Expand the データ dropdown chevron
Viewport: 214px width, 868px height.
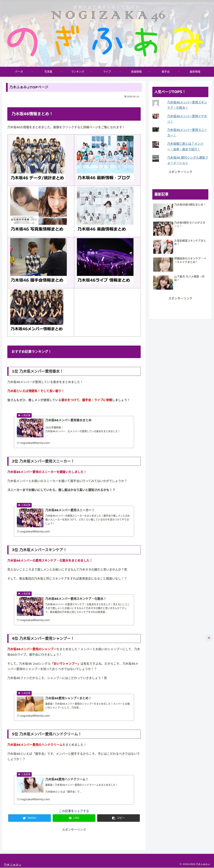32,72
